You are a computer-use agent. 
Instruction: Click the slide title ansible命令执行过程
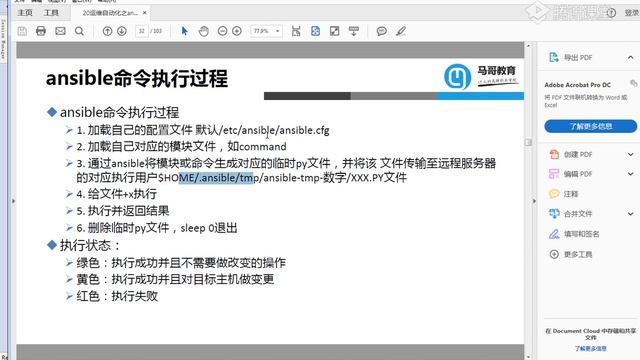point(137,78)
